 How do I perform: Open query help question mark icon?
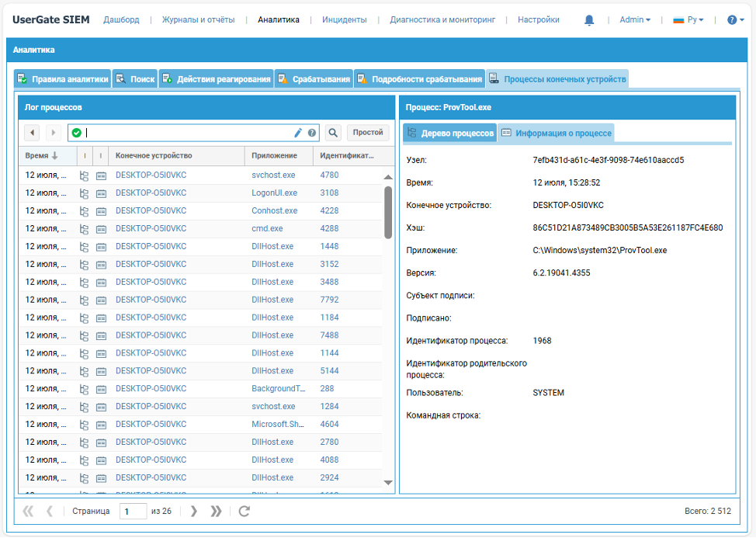(x=312, y=133)
